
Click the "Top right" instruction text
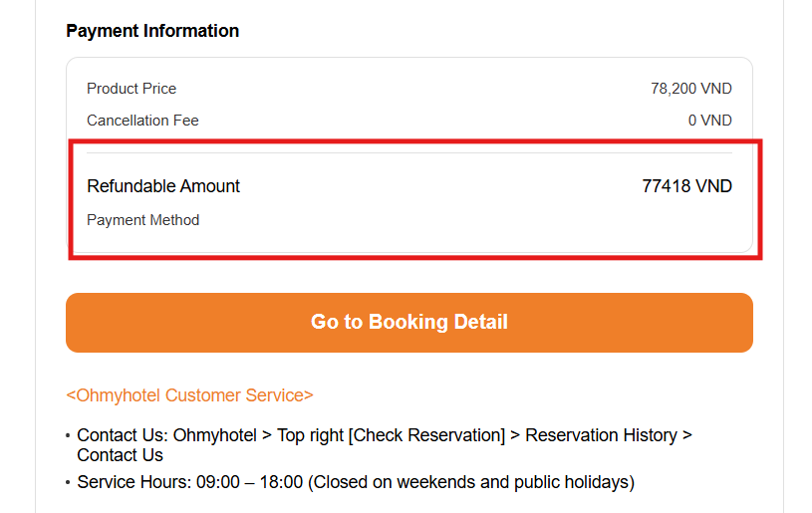pos(311,435)
